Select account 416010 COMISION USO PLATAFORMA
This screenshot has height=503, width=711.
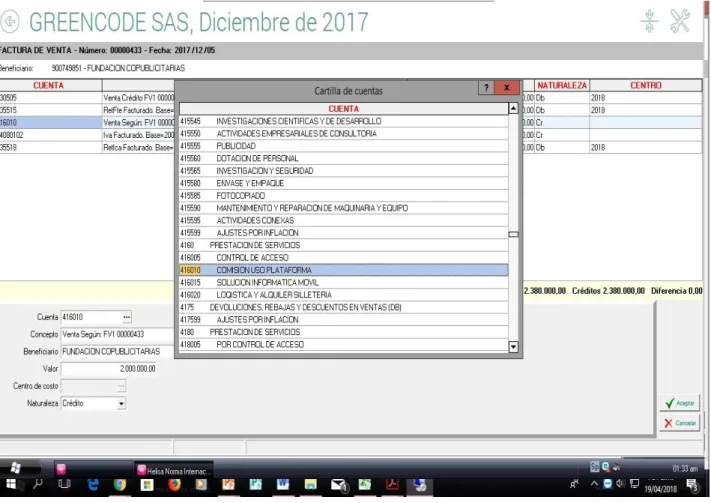coord(344,270)
